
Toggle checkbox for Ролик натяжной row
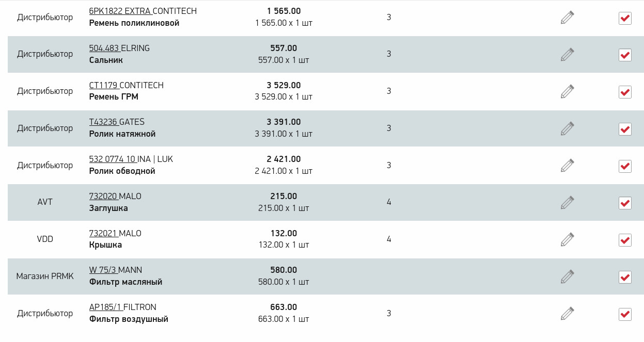coord(625,129)
